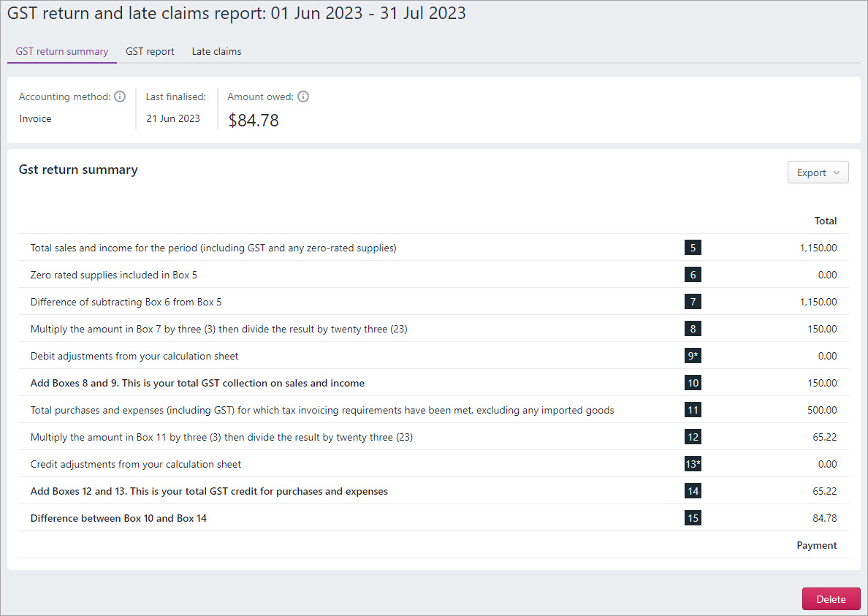
Task: Click the Box 9 adjustment badge
Action: pos(693,355)
